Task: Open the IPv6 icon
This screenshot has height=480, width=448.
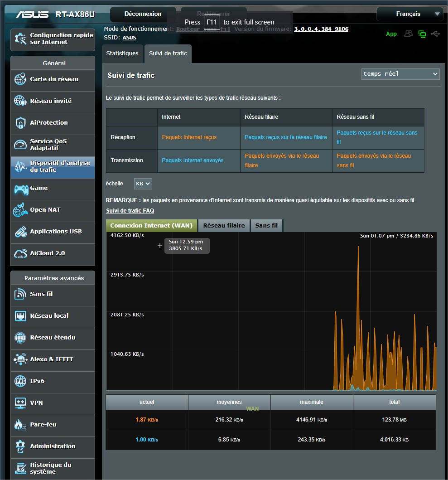Action: (x=20, y=381)
